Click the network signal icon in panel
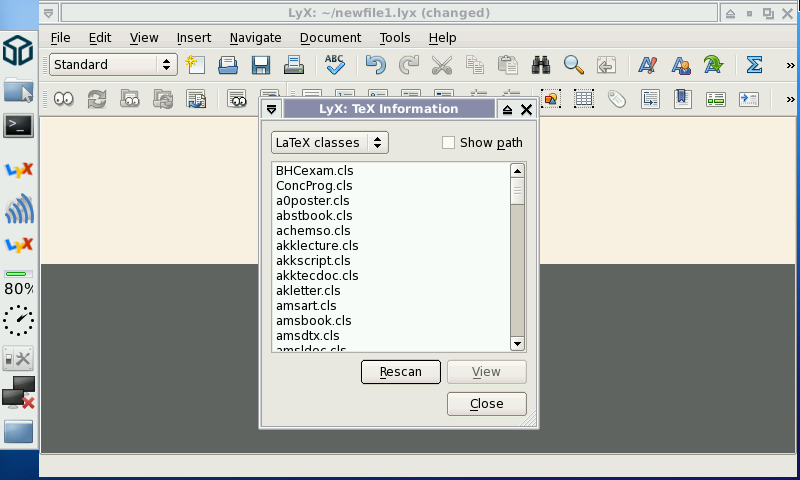The image size is (800, 480). (x=19, y=209)
